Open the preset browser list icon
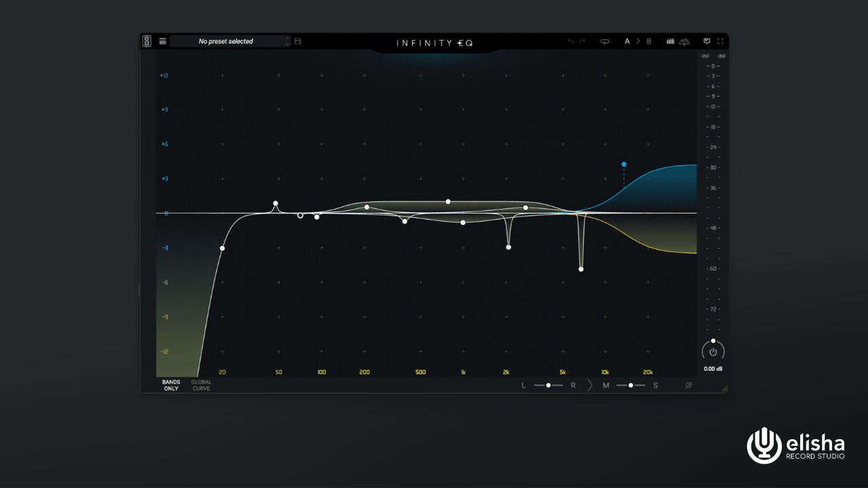This screenshot has height=488, width=868. coord(163,41)
